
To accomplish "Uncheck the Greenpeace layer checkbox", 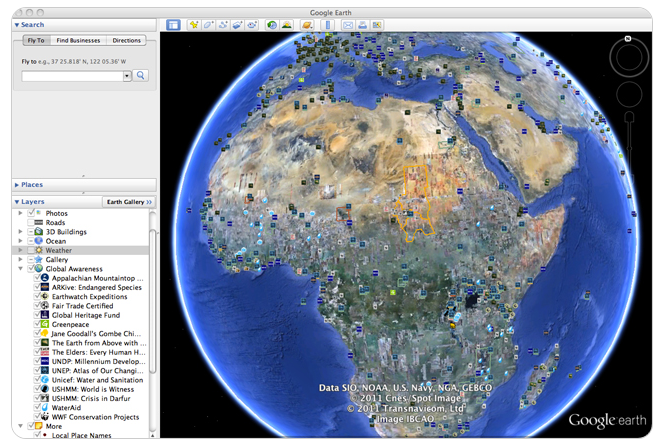I will click(36, 324).
